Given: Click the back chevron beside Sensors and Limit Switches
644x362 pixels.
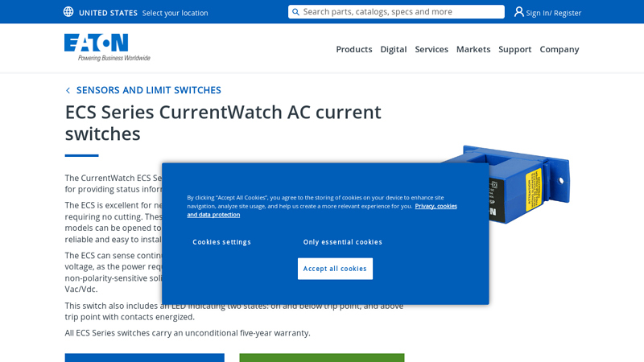Looking at the screenshot, I should coord(68,90).
